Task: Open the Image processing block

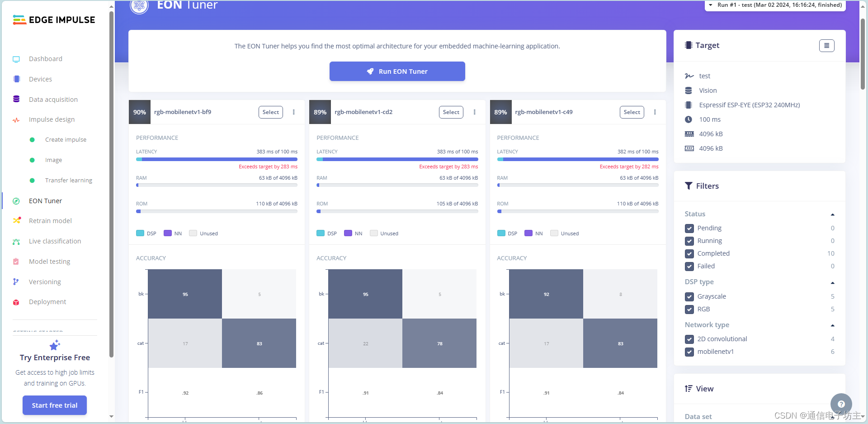Action: (x=53, y=160)
